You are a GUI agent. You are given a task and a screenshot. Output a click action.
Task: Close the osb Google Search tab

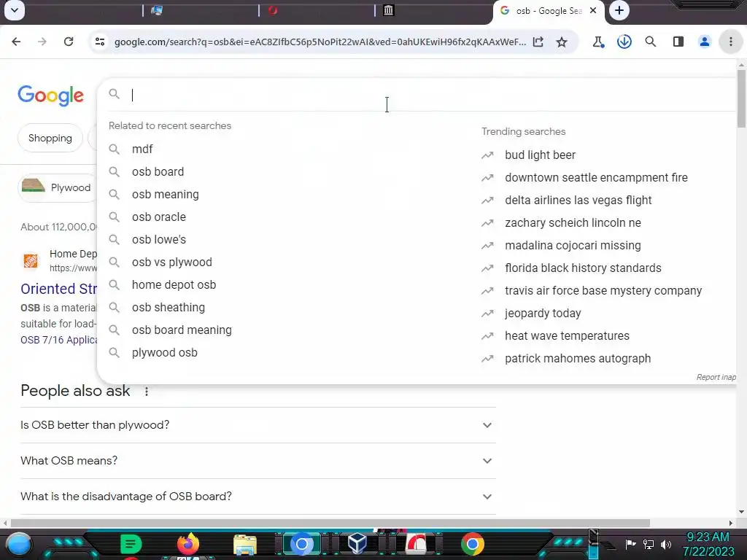593,10
